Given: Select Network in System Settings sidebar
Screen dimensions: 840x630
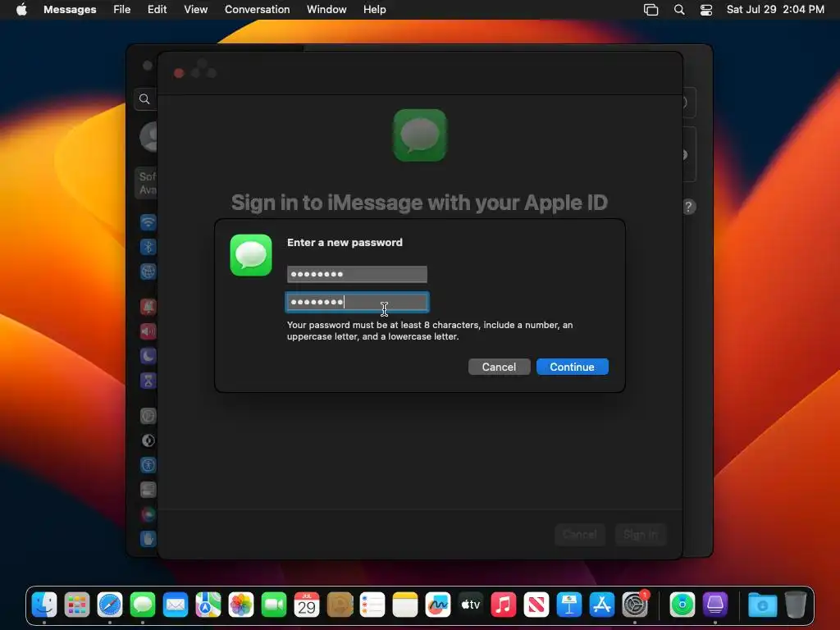Looking at the screenshot, I should (x=148, y=272).
